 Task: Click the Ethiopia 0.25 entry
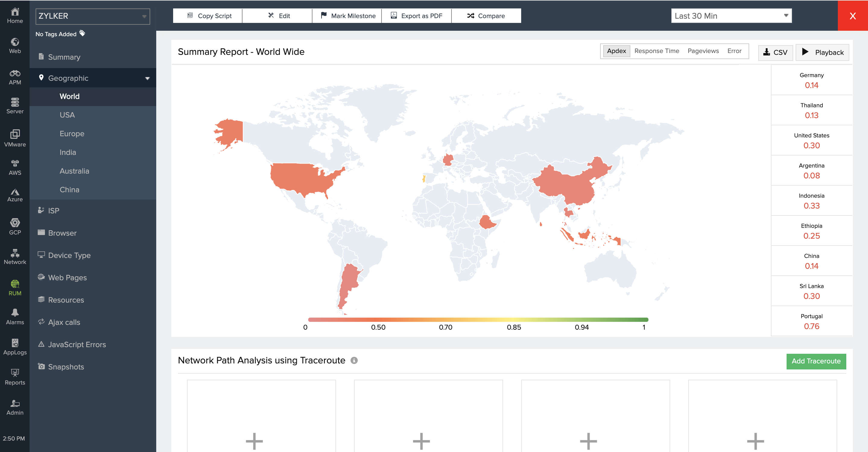click(811, 231)
